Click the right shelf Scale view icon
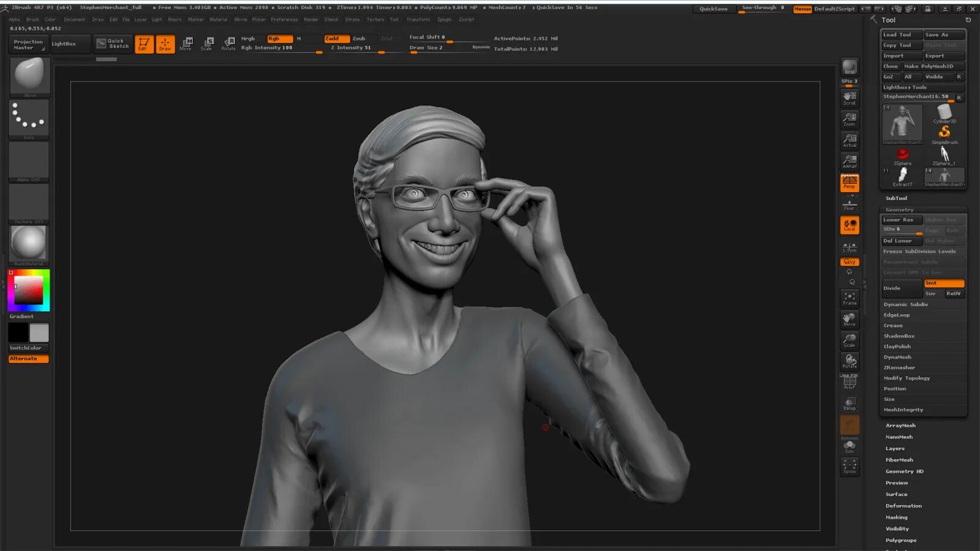This screenshot has width=980, height=551. 850,340
